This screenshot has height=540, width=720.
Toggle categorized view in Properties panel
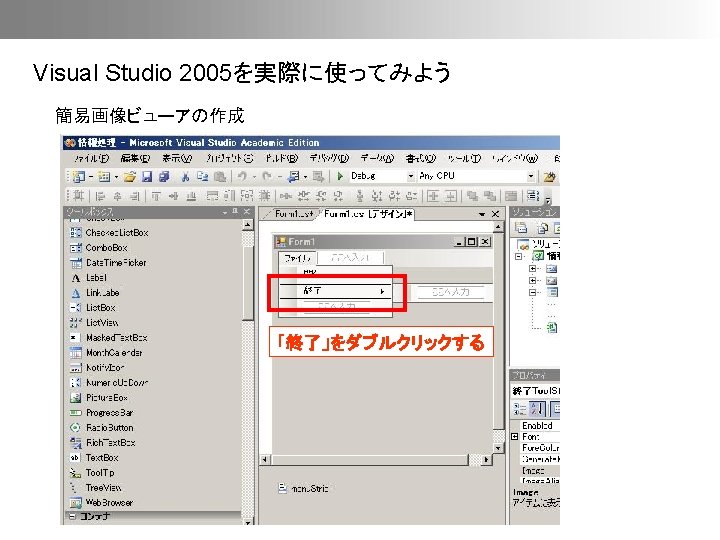click(520, 408)
